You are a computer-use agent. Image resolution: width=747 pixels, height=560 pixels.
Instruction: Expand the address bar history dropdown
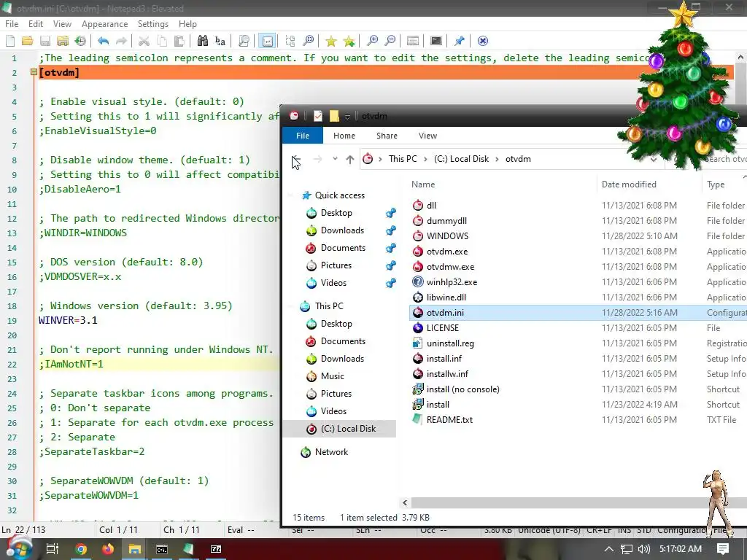[654, 160]
